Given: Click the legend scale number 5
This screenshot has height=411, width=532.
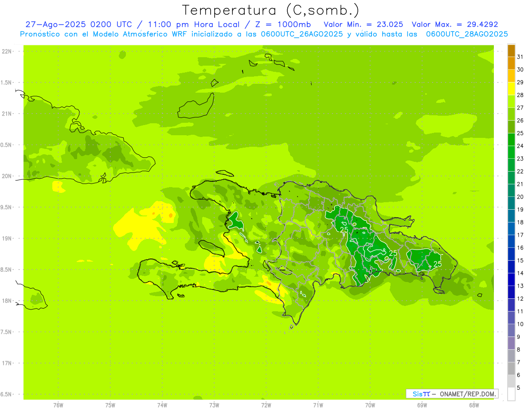Looking at the screenshot, I should click(x=519, y=387).
